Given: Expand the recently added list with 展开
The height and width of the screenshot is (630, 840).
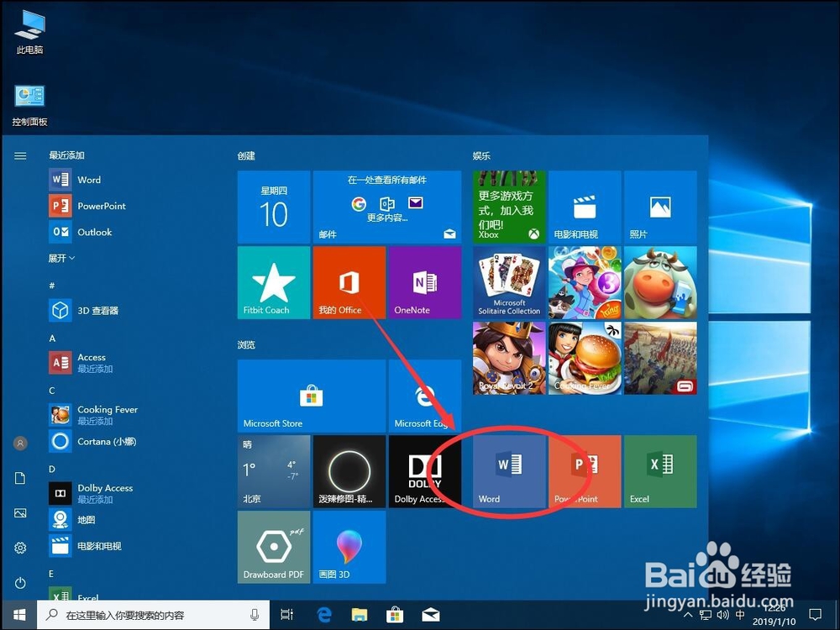Looking at the screenshot, I should click(x=61, y=258).
